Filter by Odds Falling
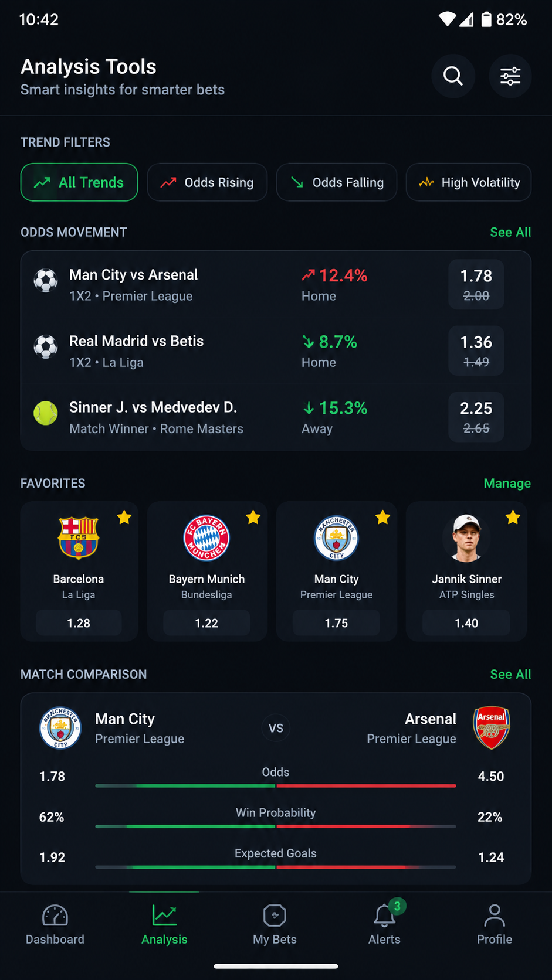The width and height of the screenshot is (552, 980). [337, 182]
